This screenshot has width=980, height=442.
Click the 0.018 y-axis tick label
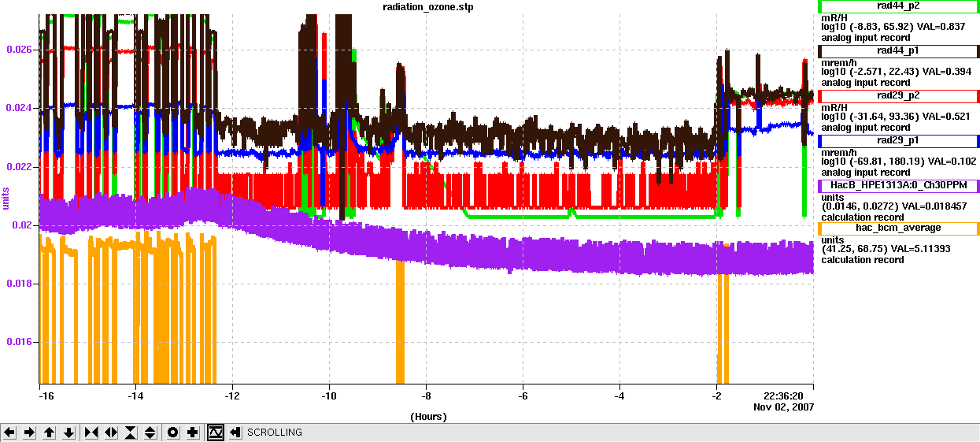click(20, 284)
